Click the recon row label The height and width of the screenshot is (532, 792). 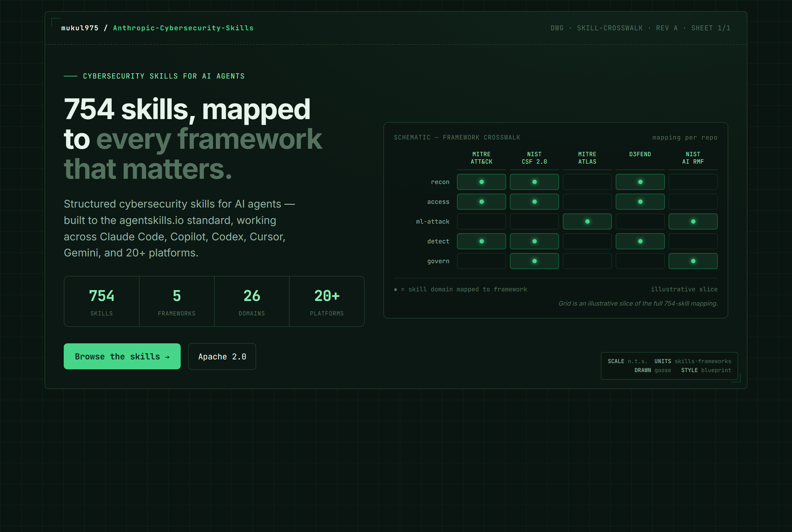point(440,182)
